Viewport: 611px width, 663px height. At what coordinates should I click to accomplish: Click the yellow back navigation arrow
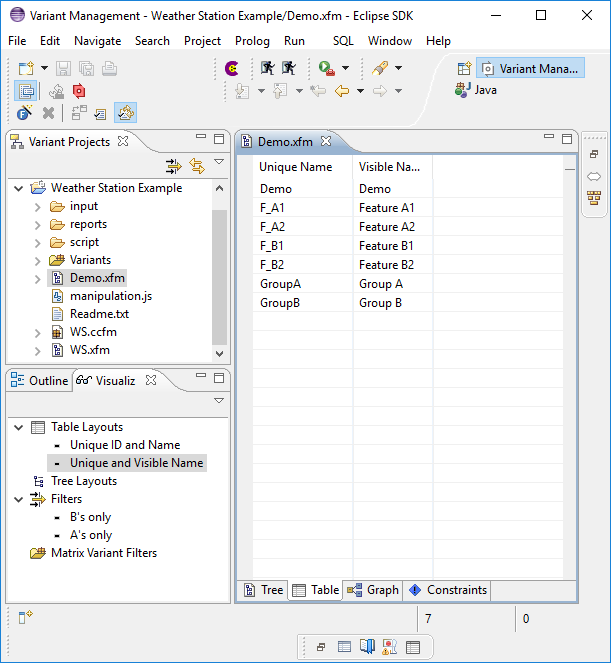tap(342, 91)
